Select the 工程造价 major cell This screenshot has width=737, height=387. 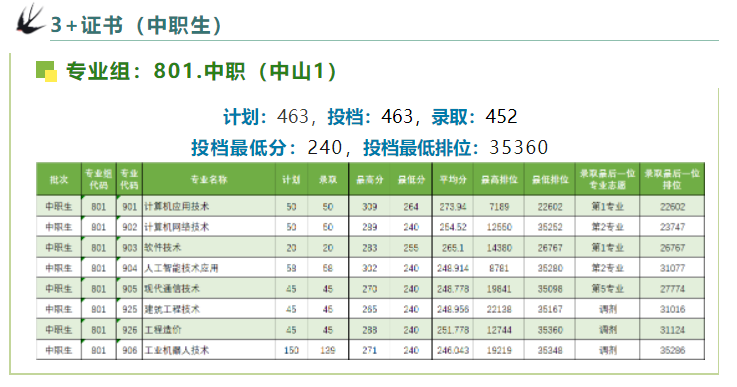(209, 330)
